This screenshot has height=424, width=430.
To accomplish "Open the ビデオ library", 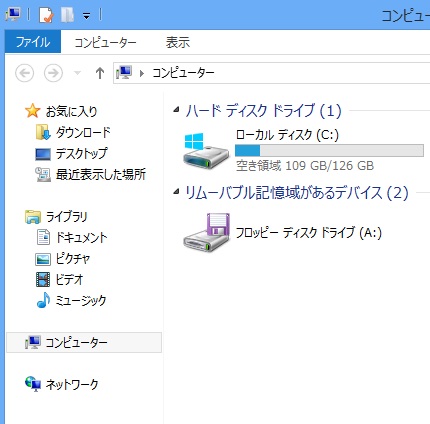I will [x=69, y=279].
